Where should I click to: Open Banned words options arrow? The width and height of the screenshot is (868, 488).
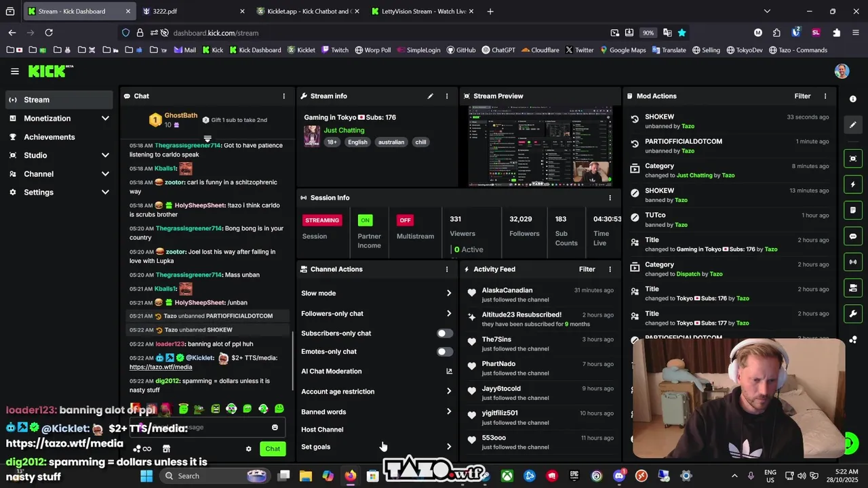click(x=448, y=412)
